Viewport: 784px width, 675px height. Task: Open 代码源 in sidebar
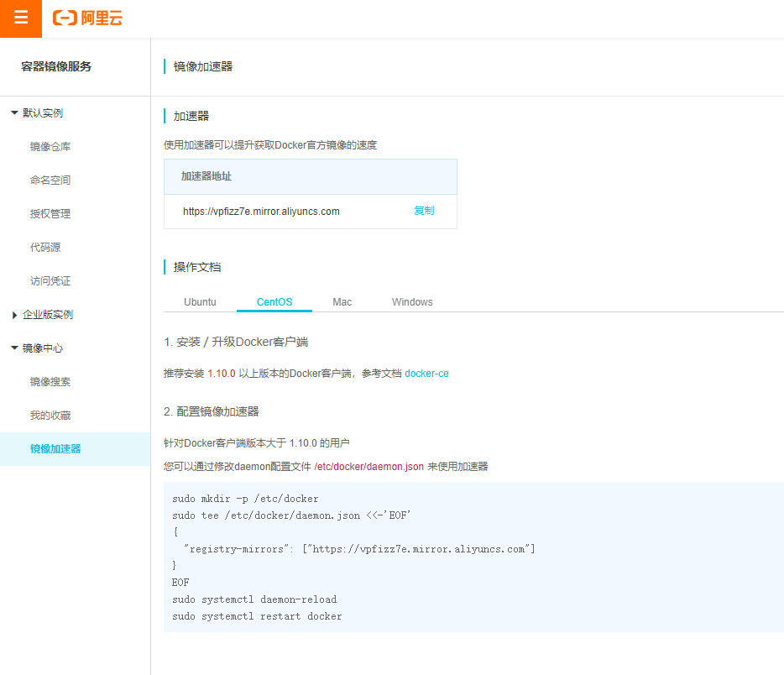pos(45,247)
